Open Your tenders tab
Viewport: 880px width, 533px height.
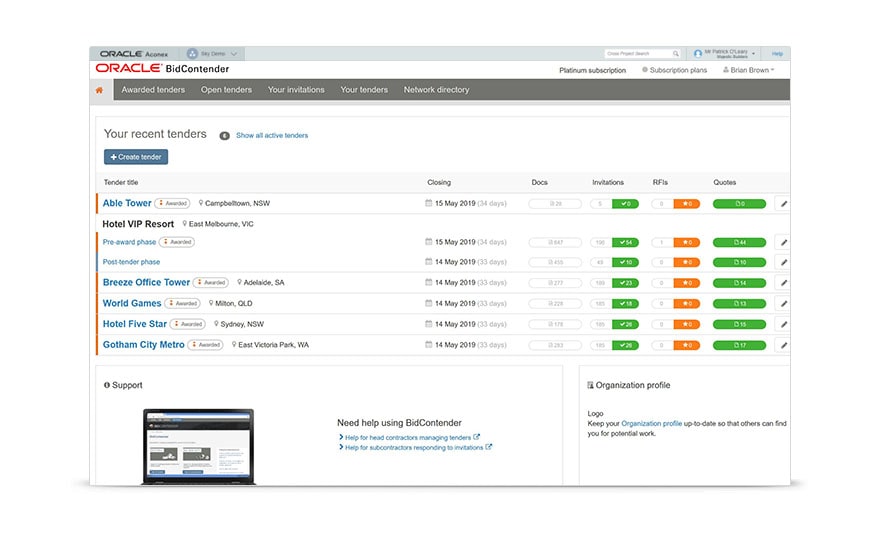pyautogui.click(x=364, y=90)
